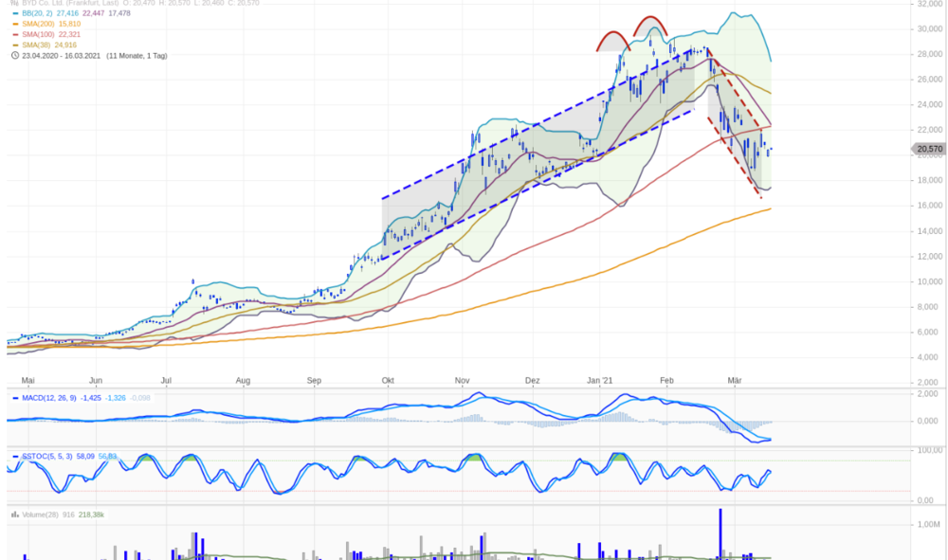
Task: Click the red dash marker before SMA(100)
Action: 16,34
